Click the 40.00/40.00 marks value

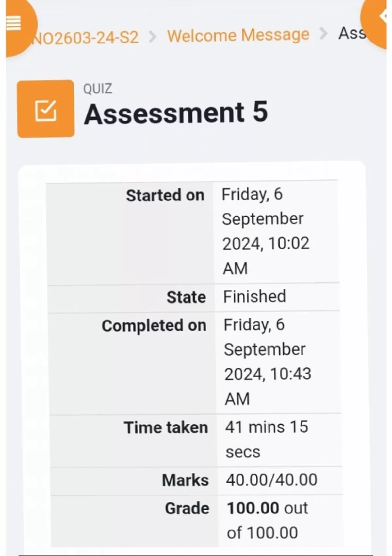tap(271, 480)
